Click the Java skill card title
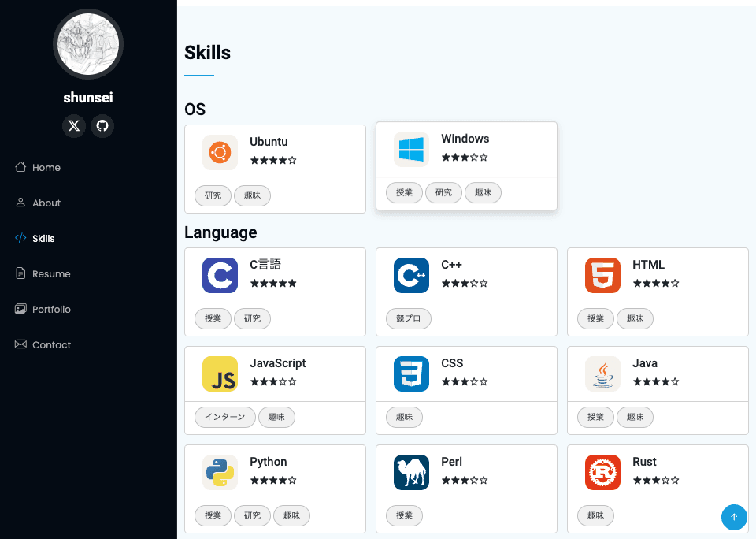Viewport: 756px width, 539px height. [645, 363]
